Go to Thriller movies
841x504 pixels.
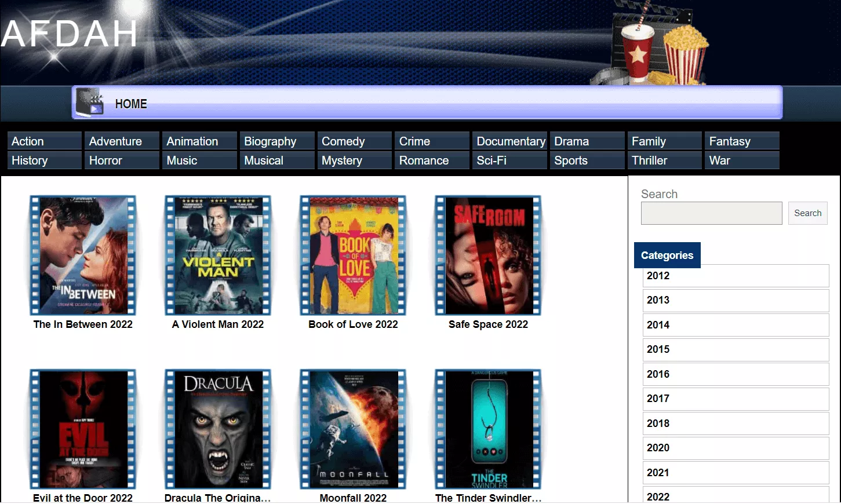pyautogui.click(x=665, y=160)
